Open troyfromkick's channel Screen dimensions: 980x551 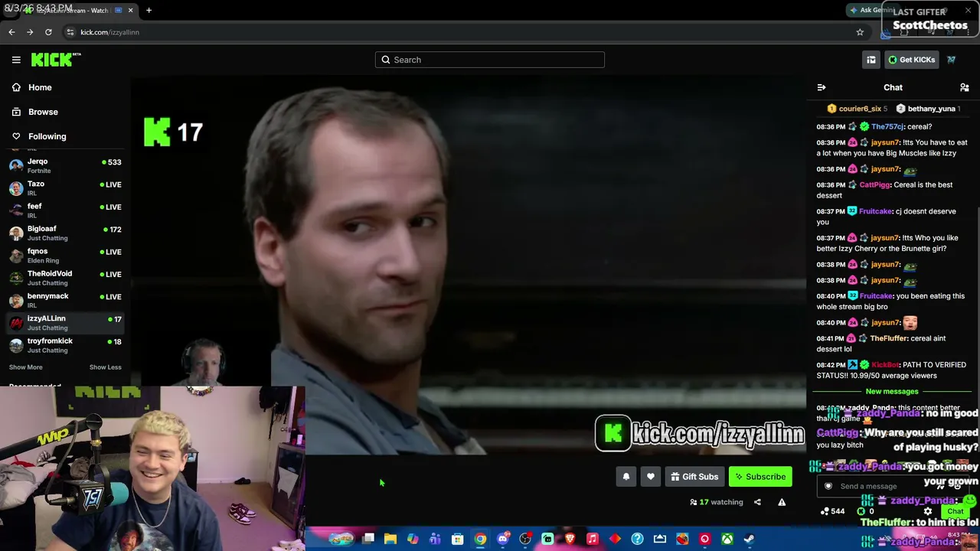coord(65,344)
